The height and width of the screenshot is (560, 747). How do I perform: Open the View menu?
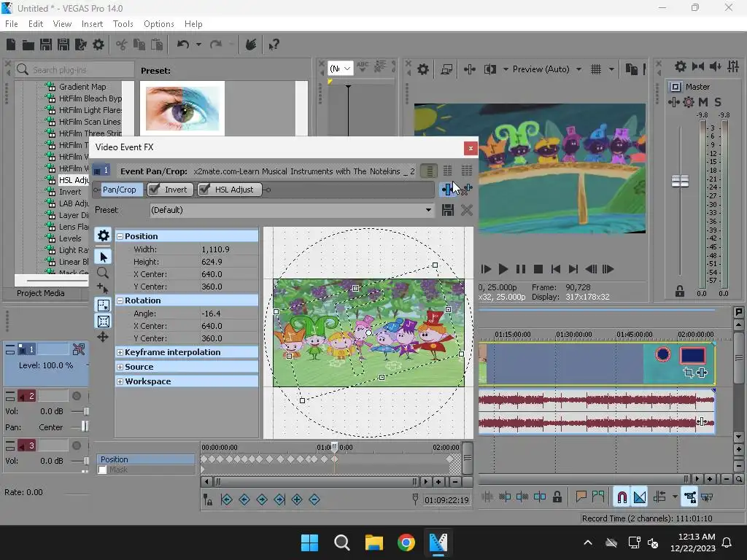[x=63, y=24]
